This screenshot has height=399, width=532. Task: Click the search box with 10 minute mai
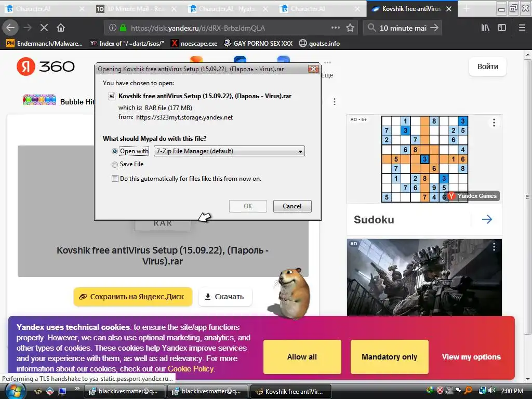[403, 28]
